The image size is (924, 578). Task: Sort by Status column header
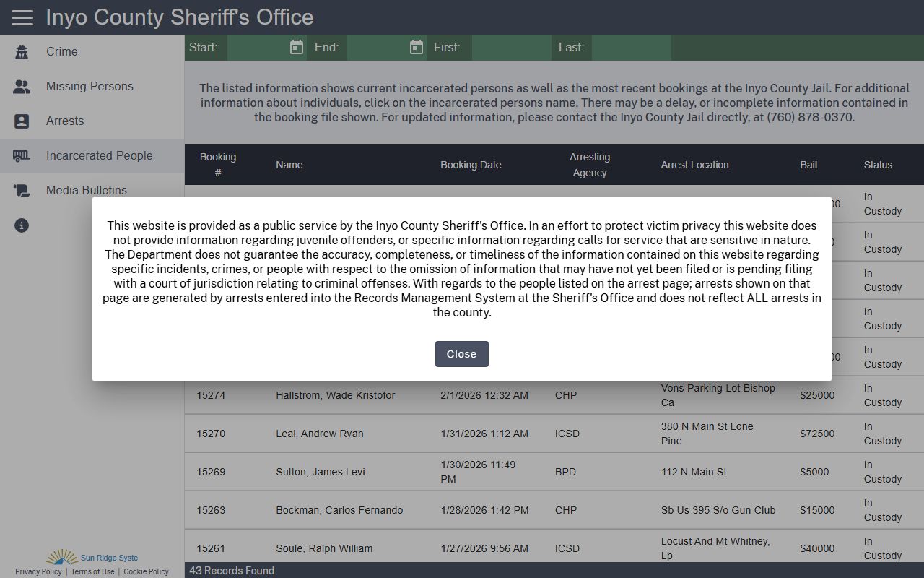(878, 165)
